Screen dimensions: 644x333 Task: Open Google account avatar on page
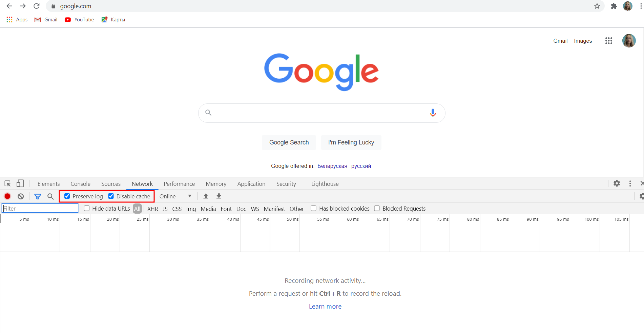629,41
